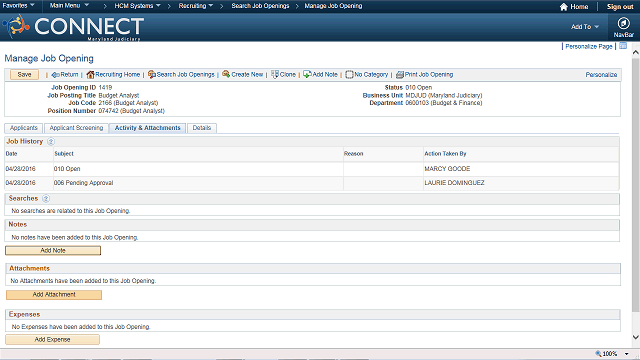This screenshot has height=360, width=640.
Task: Open the Details tab
Action: 202,128
